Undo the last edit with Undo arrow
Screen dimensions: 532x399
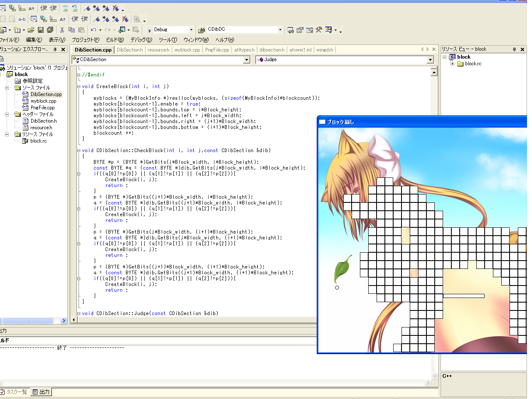pos(94,30)
